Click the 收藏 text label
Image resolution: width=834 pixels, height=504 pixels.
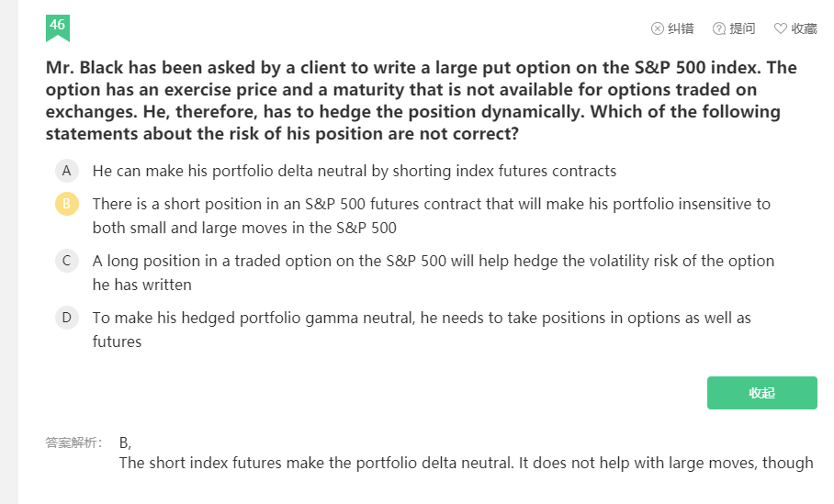pos(804,28)
